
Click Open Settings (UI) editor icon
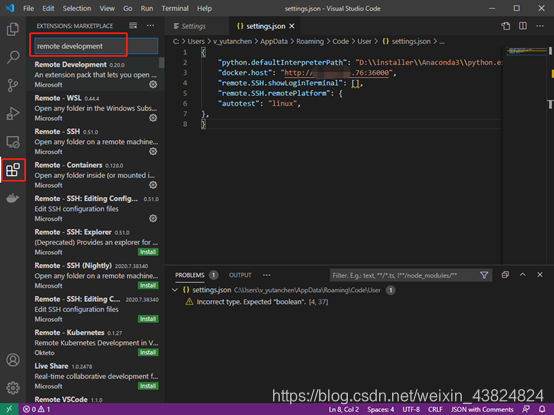pos(506,26)
